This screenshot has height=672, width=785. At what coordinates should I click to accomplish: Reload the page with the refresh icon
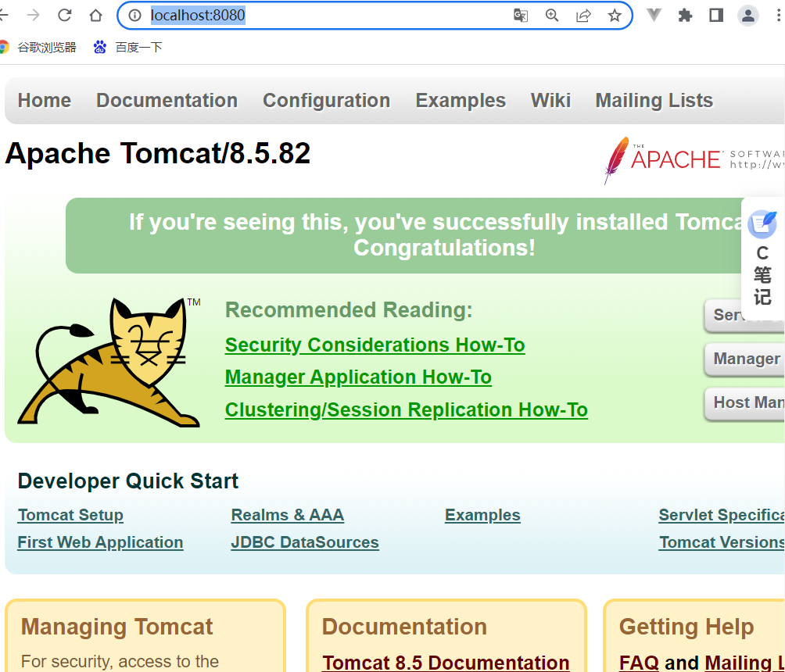click(x=65, y=16)
